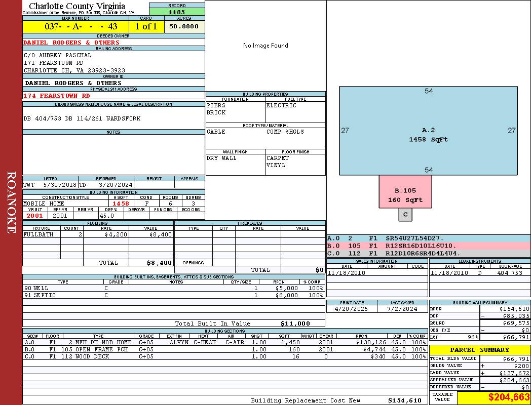Select the A.0 MFH DW Mob Home row
The image size is (532, 405).
[224, 342]
